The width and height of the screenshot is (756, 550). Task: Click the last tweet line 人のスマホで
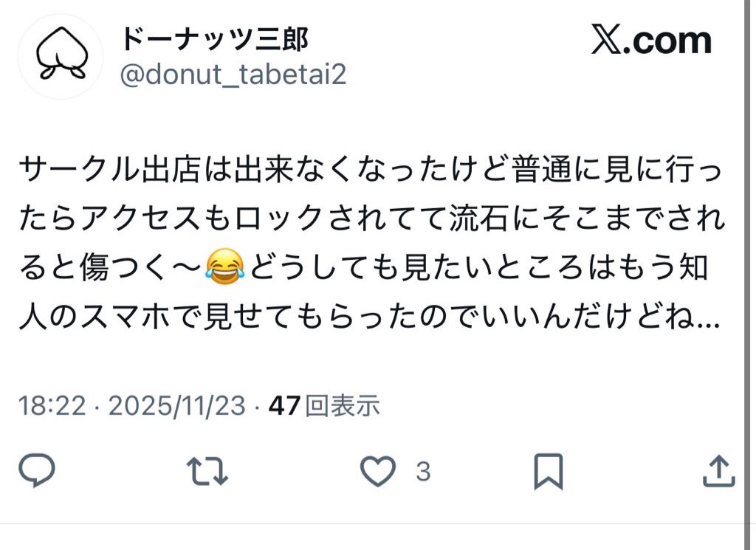369,317
